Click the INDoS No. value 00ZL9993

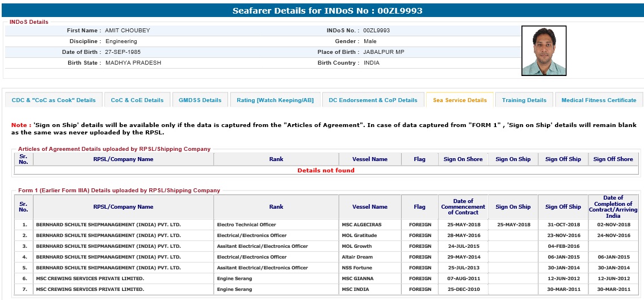point(376,31)
